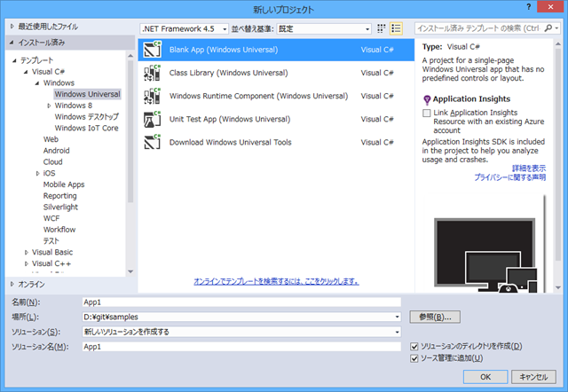Select Cloud template category

tap(53, 161)
